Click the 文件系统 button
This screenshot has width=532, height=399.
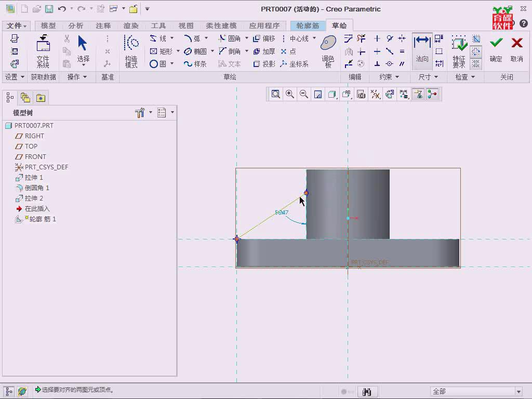point(43,51)
